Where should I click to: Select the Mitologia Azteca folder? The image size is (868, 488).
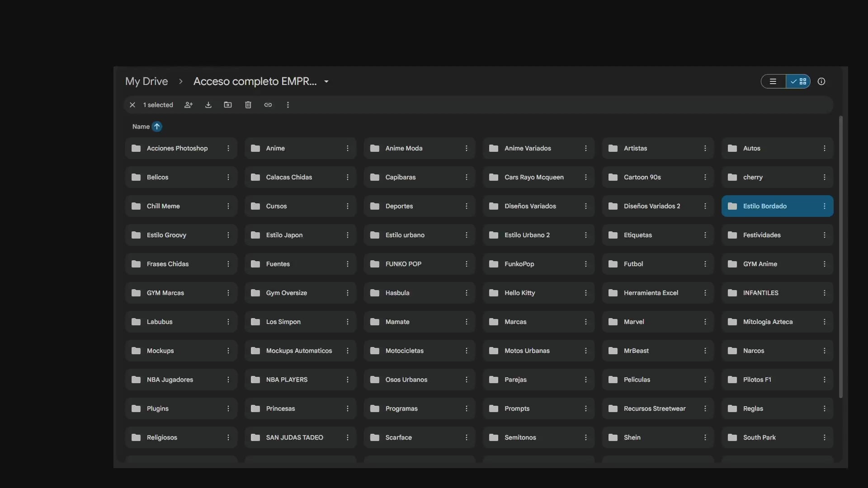point(777,322)
